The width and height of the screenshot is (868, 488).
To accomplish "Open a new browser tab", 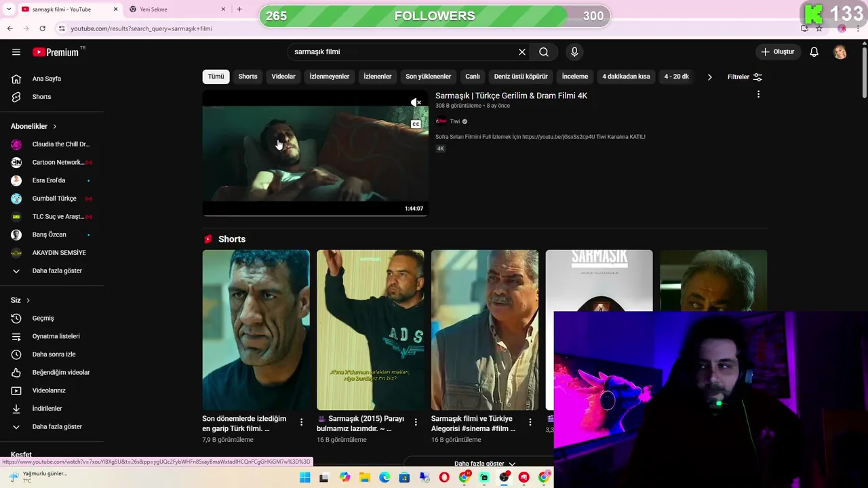I will (x=239, y=9).
